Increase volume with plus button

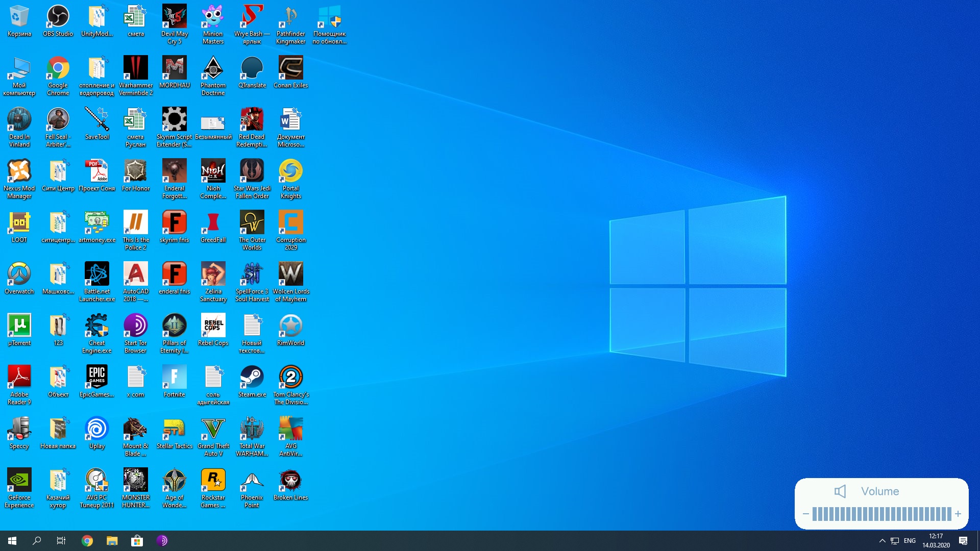[x=958, y=514]
